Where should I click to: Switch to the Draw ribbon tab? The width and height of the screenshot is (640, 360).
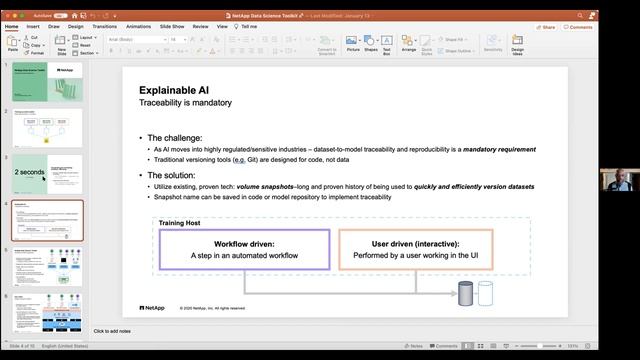(x=53, y=27)
